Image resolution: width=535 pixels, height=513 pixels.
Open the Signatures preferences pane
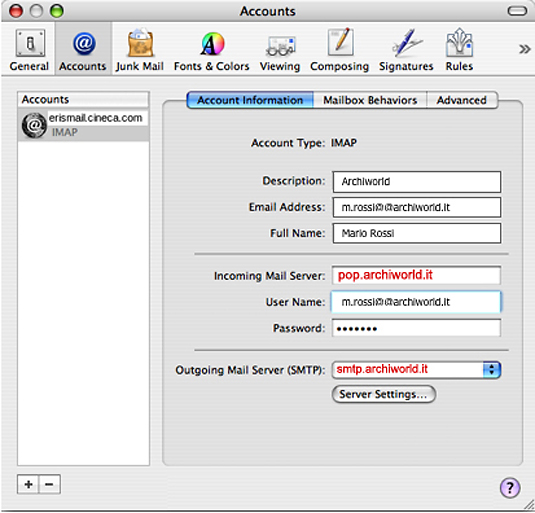pos(406,50)
